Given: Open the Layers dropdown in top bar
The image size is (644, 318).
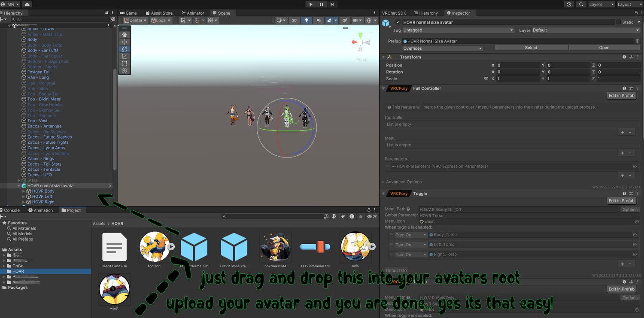Looking at the screenshot, I should tap(601, 4).
